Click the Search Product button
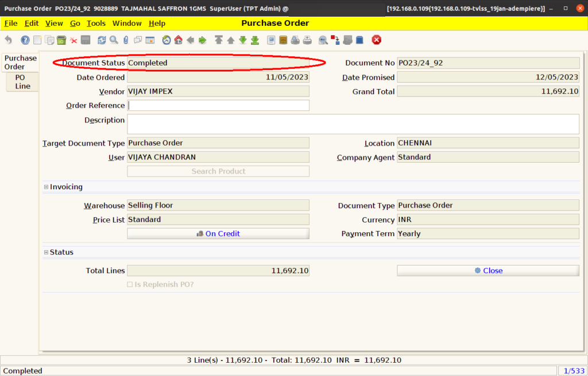The width and height of the screenshot is (588, 376). point(218,171)
